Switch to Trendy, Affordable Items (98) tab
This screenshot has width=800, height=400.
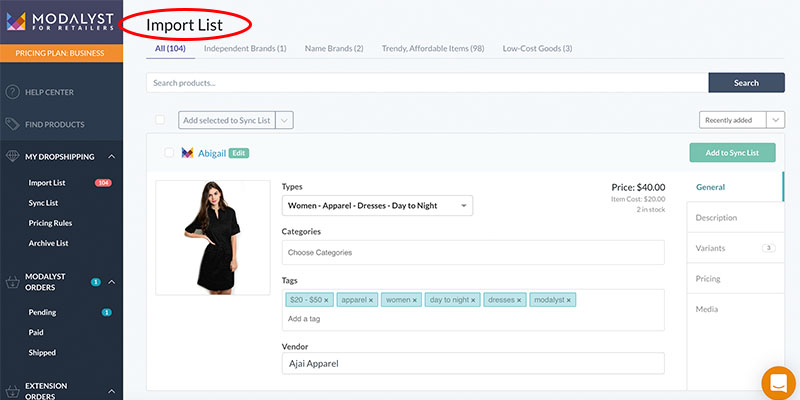[x=433, y=48]
